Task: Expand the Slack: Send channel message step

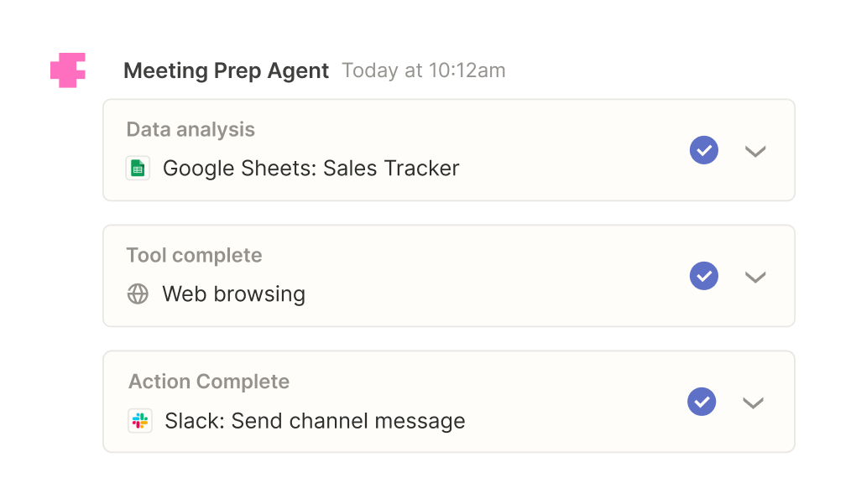Action: 753,403
